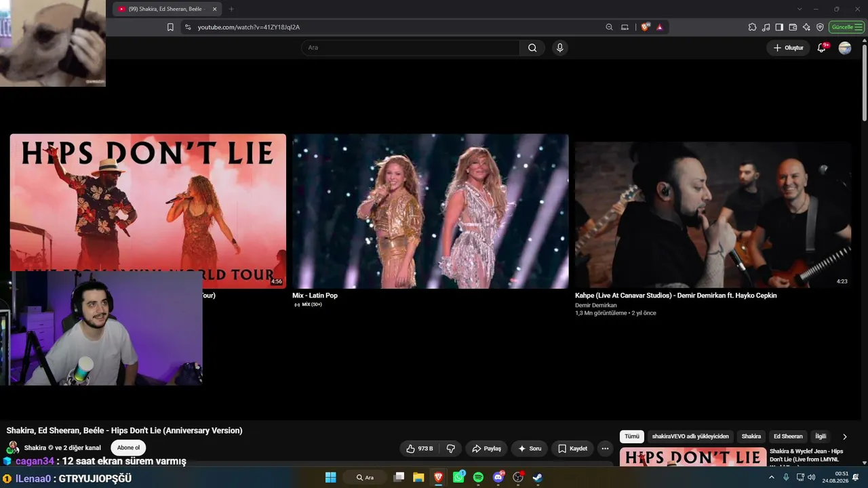868x488 pixels.
Task: Select the Shakira filter chip
Action: click(x=751, y=436)
